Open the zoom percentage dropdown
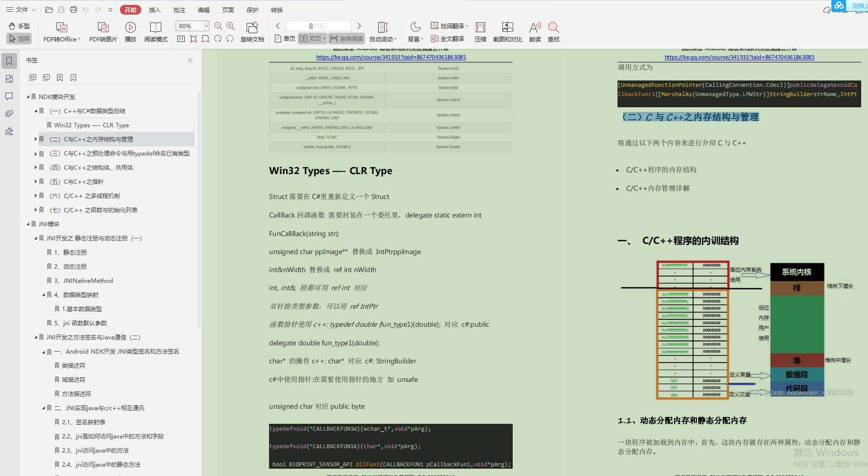Screen dimensions: 868x476 coord(207,26)
